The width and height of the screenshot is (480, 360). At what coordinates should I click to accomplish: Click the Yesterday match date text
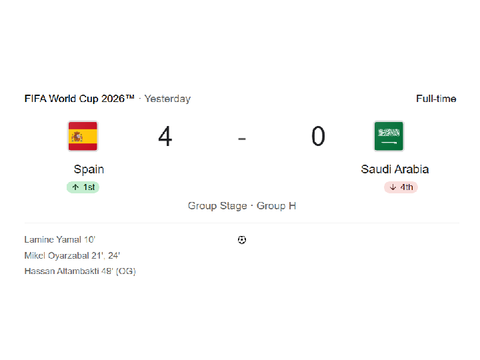[x=167, y=99]
